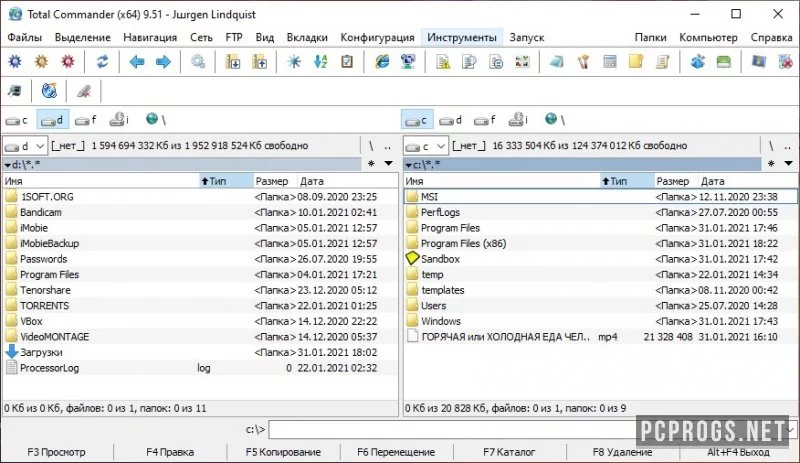The image size is (800, 463).
Task: Click the gray gears toolbar icon
Action: pos(198,62)
